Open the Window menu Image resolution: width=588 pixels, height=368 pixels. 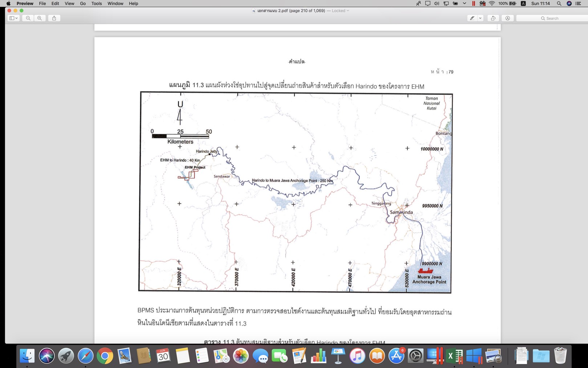(115, 3)
